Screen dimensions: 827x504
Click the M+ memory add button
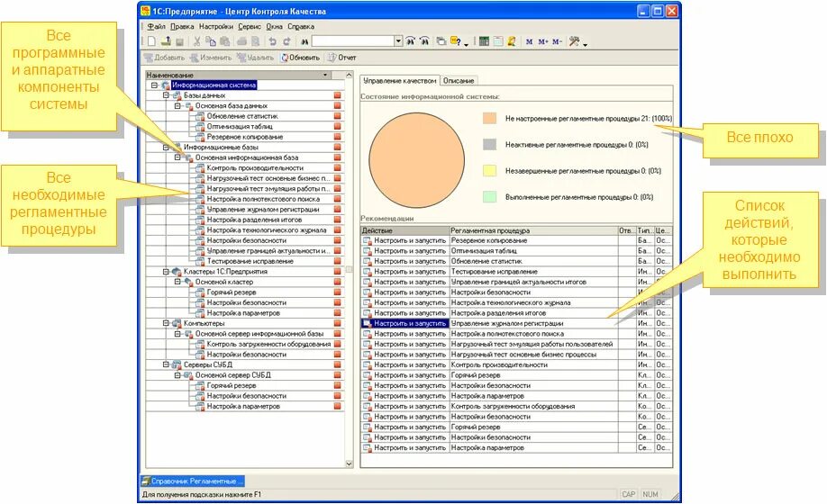(x=543, y=41)
